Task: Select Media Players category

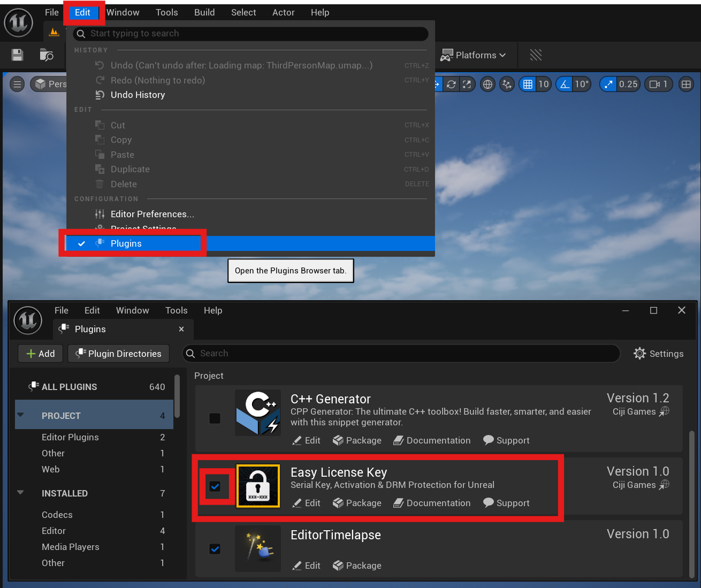Action: (94, 547)
